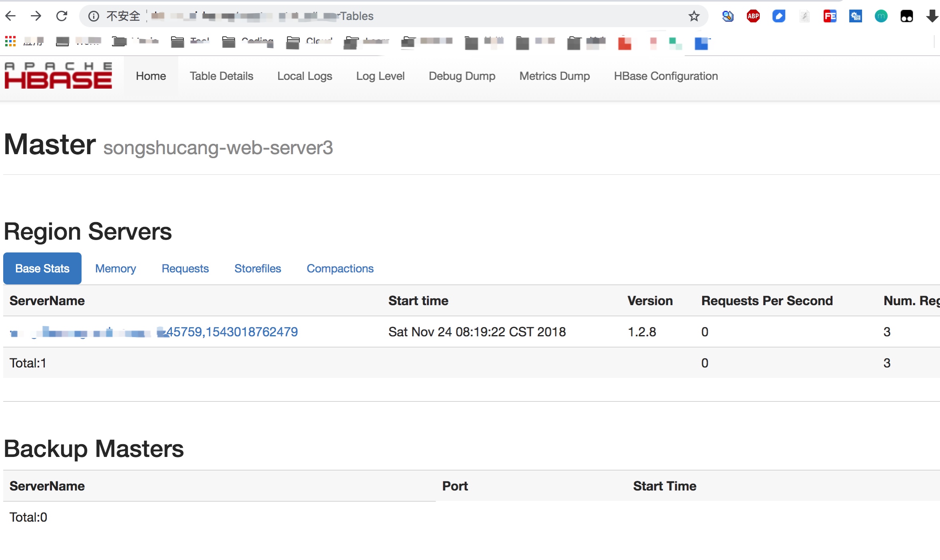Select the Compactions tab

click(x=340, y=268)
